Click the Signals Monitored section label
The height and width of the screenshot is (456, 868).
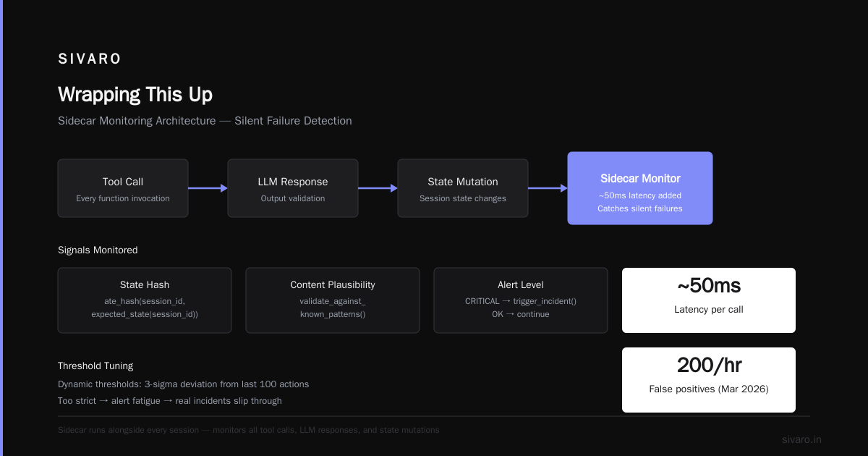[x=98, y=250]
